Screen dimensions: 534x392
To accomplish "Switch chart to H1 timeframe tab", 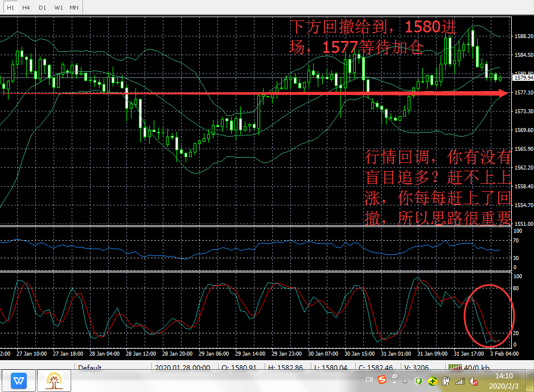I will [x=11, y=7].
